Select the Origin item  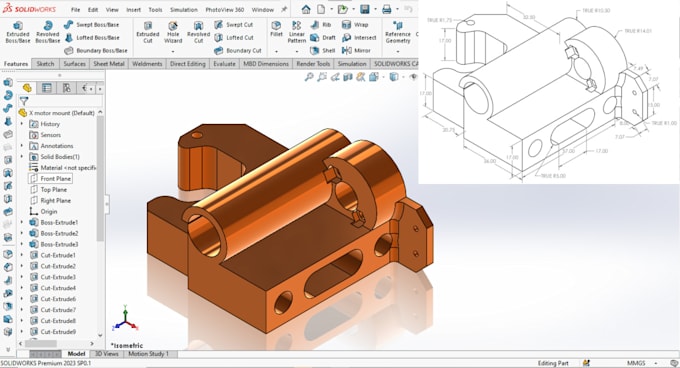point(43,212)
